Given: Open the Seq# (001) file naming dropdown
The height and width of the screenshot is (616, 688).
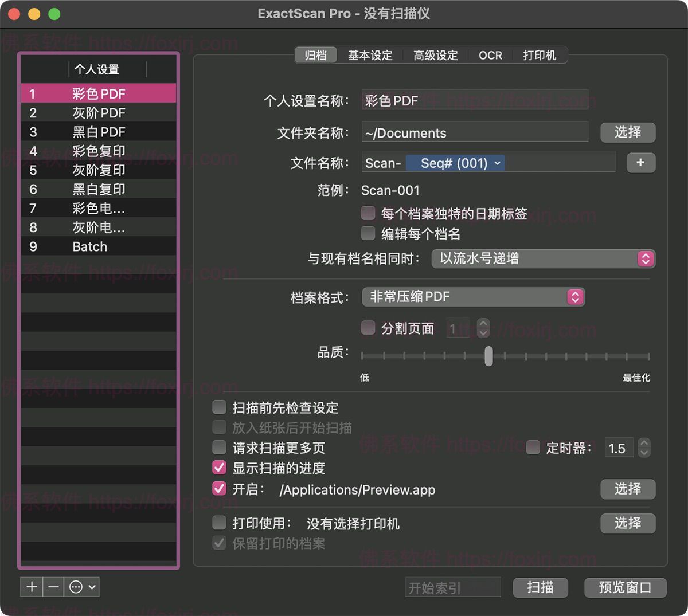Looking at the screenshot, I should [455, 163].
